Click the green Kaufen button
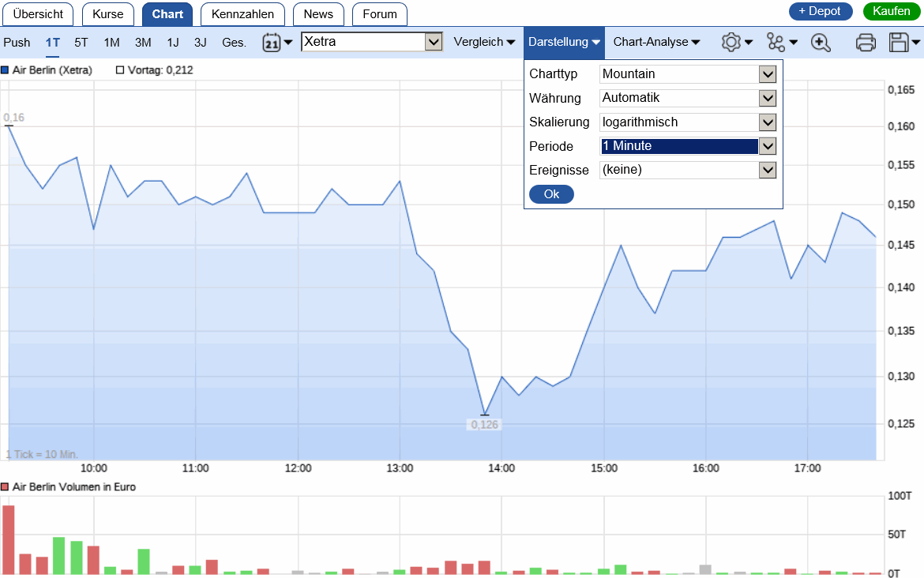This screenshot has height=578, width=924. click(891, 11)
